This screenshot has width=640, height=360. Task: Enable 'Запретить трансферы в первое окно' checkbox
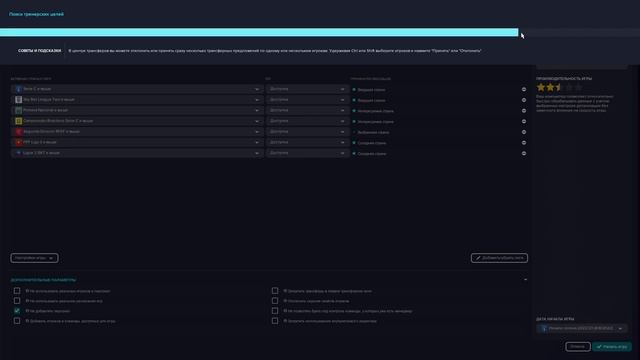(x=275, y=291)
